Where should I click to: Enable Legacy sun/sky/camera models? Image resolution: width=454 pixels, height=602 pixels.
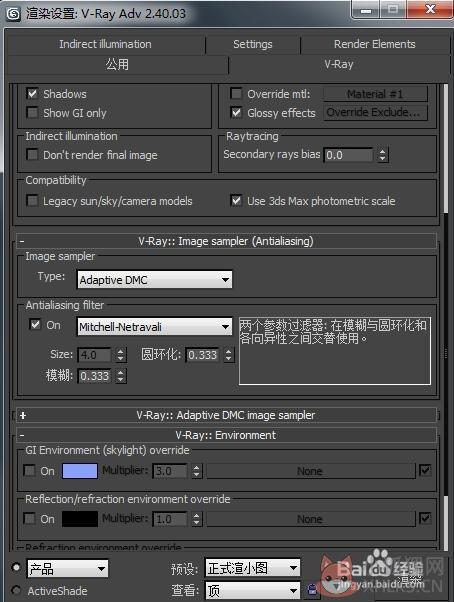coord(33,200)
